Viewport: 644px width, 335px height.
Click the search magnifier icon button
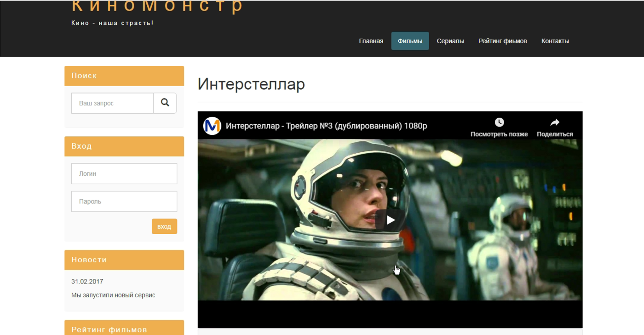(x=165, y=103)
